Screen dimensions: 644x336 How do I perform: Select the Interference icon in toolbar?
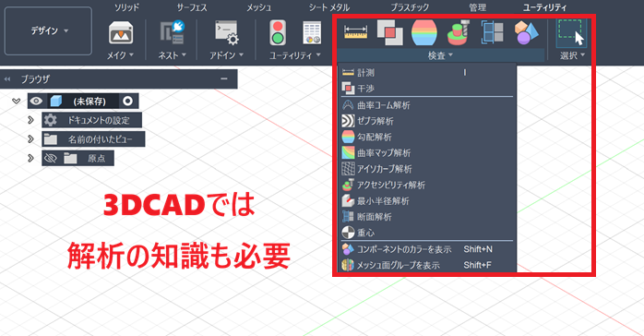[x=389, y=32]
